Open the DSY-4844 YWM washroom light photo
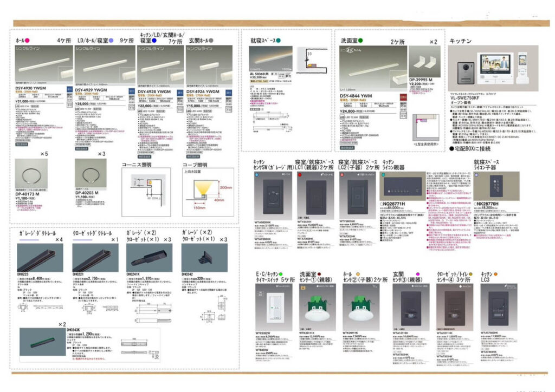The image size is (555, 392). (x=373, y=69)
